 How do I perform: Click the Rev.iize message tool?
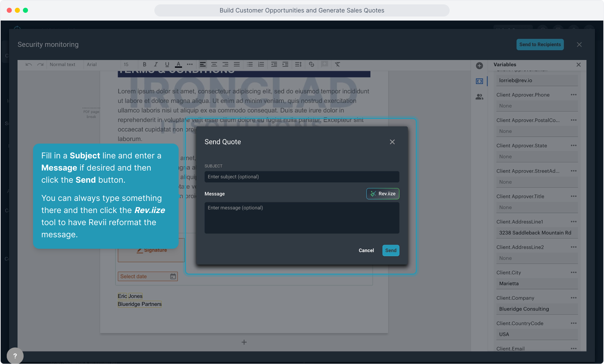383,194
